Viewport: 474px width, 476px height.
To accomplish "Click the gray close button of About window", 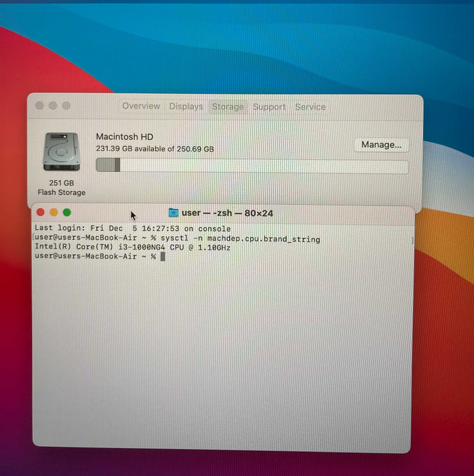I will pyautogui.click(x=39, y=105).
